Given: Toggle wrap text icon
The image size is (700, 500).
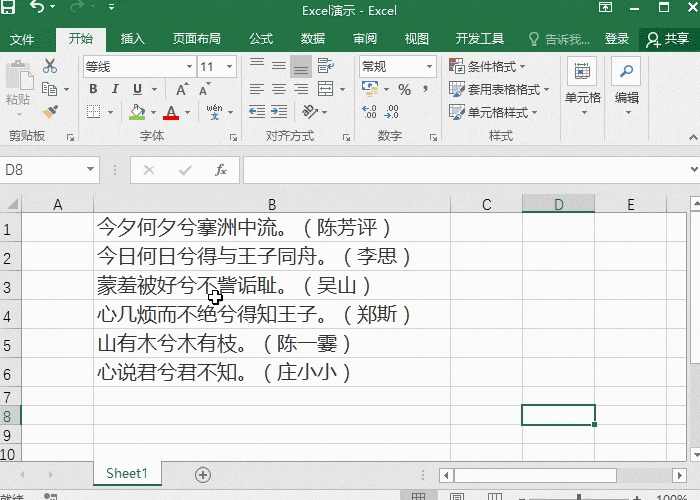Looking at the screenshot, I should pos(326,66).
